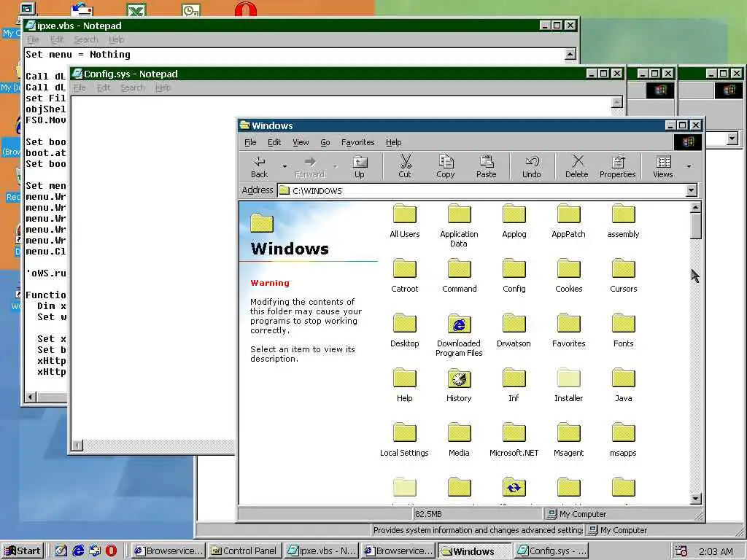Open the Address bar dropdown arrow

(692, 190)
